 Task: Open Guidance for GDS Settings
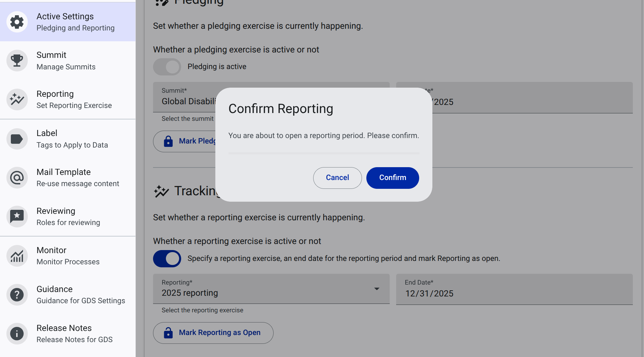68,295
